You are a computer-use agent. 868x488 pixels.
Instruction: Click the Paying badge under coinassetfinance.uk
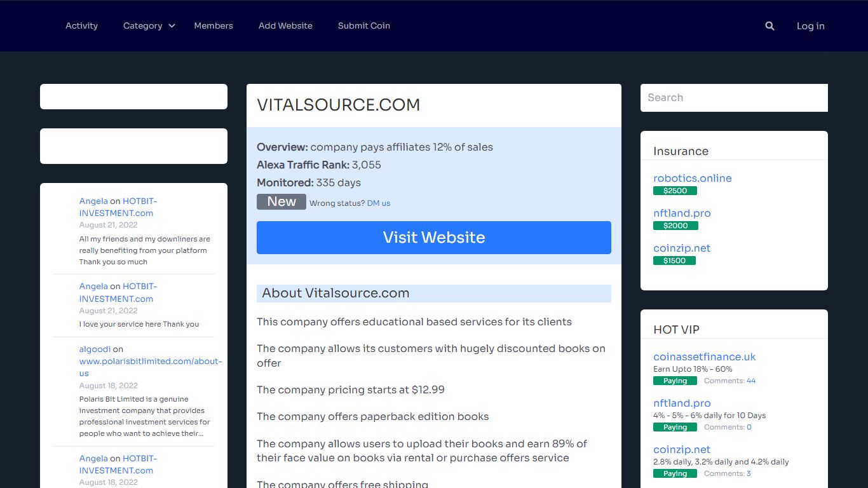(x=675, y=381)
